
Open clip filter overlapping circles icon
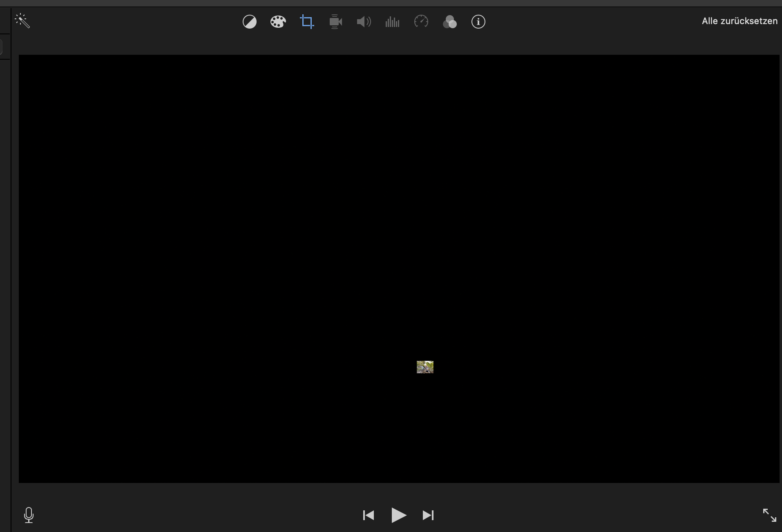(449, 22)
